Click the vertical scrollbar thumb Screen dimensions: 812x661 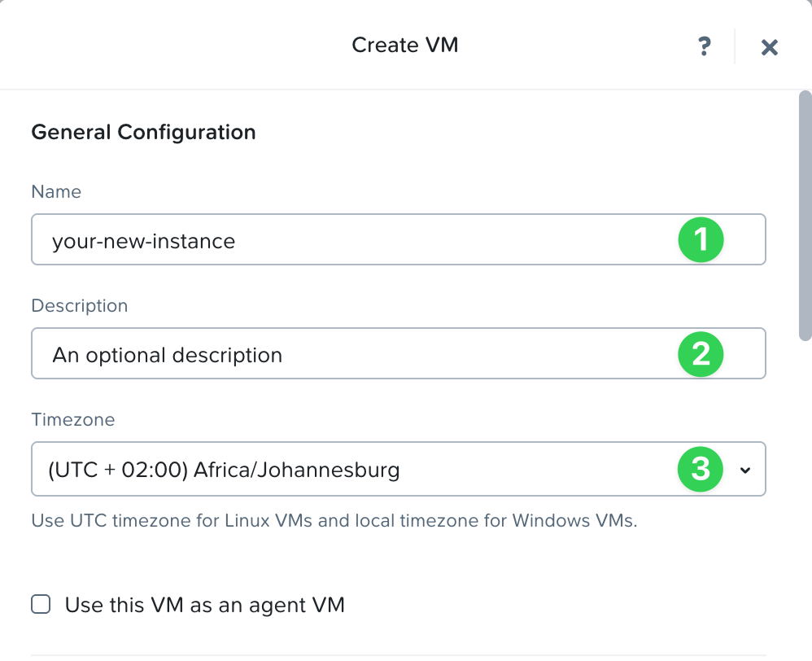pos(805,217)
